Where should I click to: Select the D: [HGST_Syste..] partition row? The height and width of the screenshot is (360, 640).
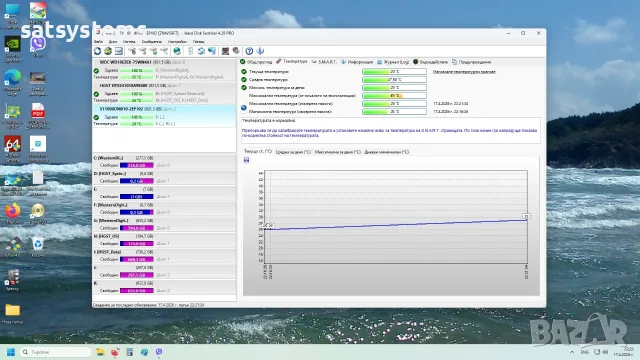(x=164, y=177)
